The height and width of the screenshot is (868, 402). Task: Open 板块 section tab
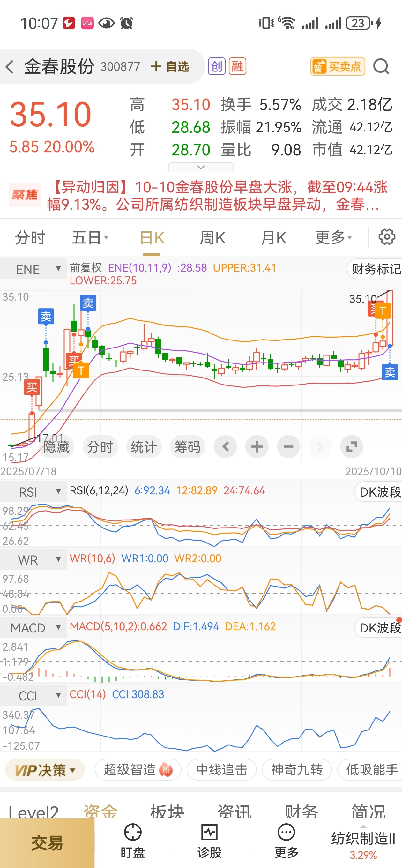coord(167,812)
